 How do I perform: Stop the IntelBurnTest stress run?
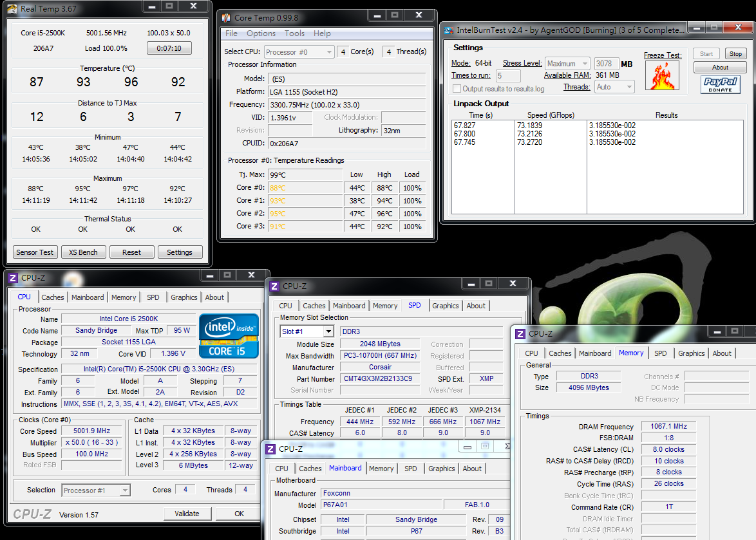pos(735,54)
